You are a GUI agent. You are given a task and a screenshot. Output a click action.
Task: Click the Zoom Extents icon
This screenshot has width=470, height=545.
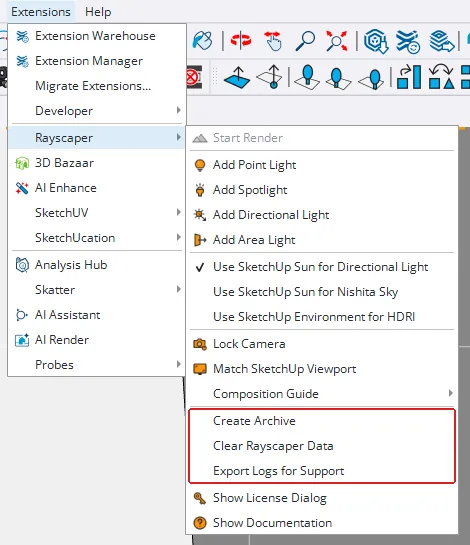point(336,41)
